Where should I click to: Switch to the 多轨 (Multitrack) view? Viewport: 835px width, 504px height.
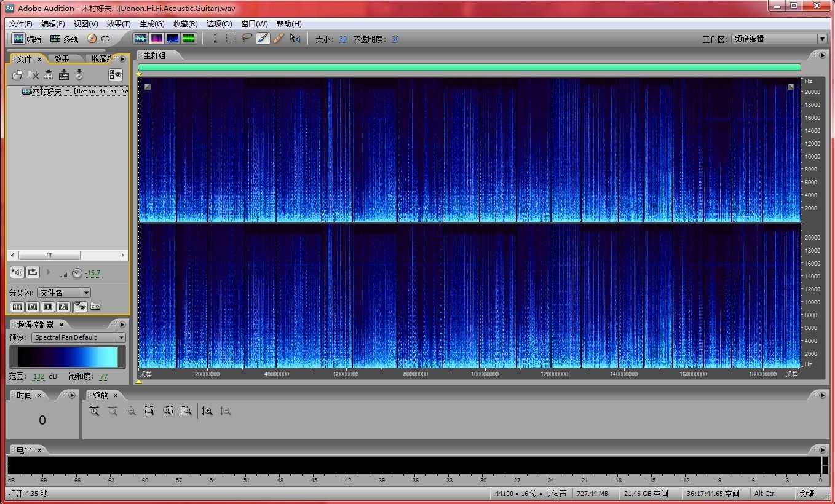point(64,39)
